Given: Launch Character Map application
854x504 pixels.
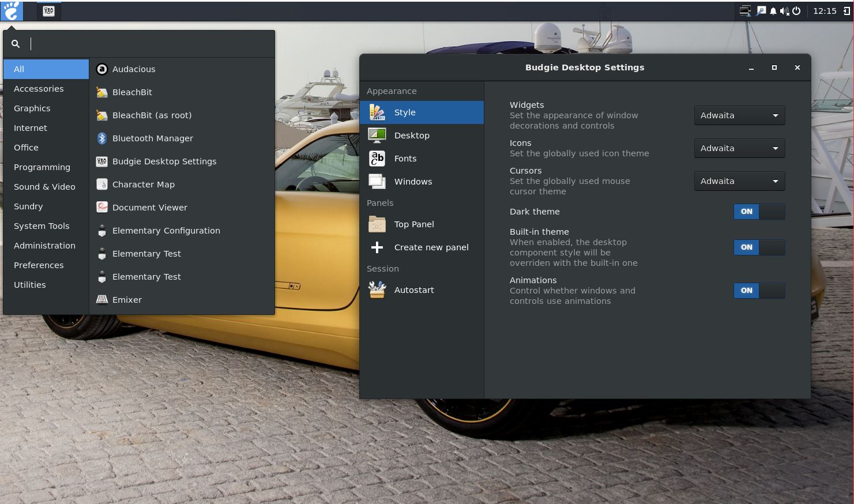Looking at the screenshot, I should tap(144, 185).
